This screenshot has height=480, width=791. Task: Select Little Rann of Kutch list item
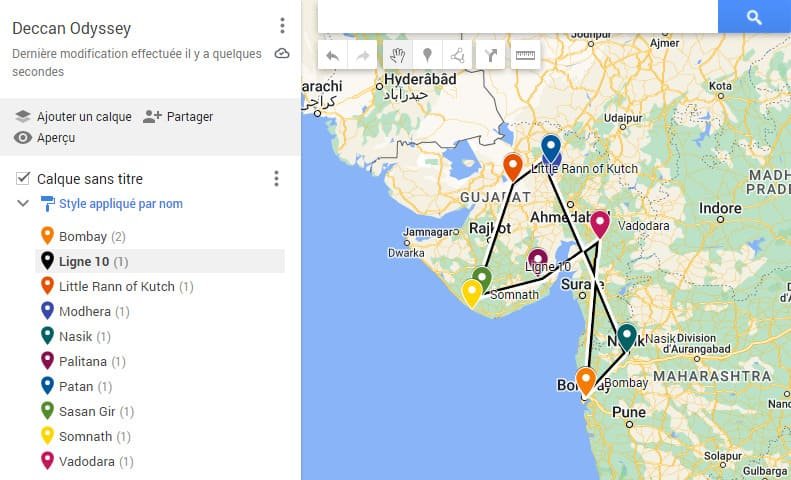[160, 286]
